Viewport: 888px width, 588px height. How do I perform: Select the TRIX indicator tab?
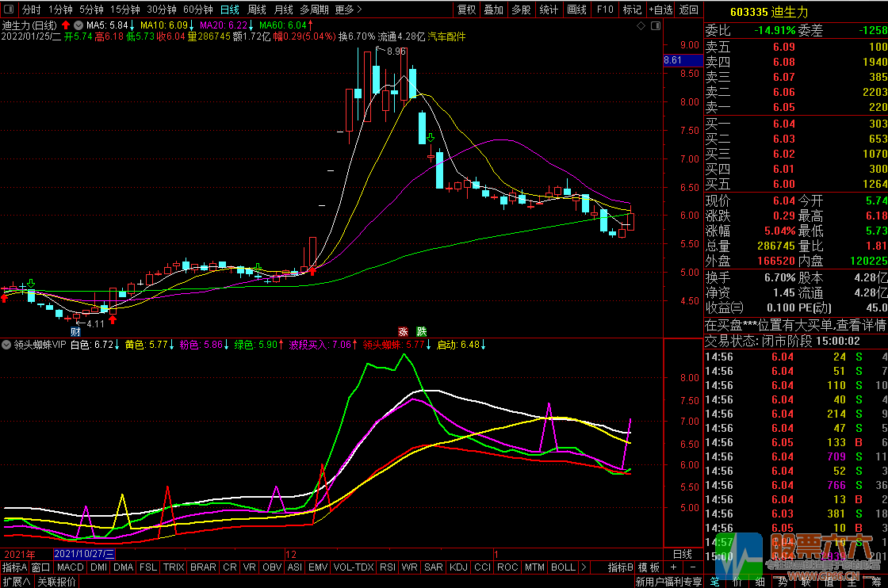tap(174, 567)
